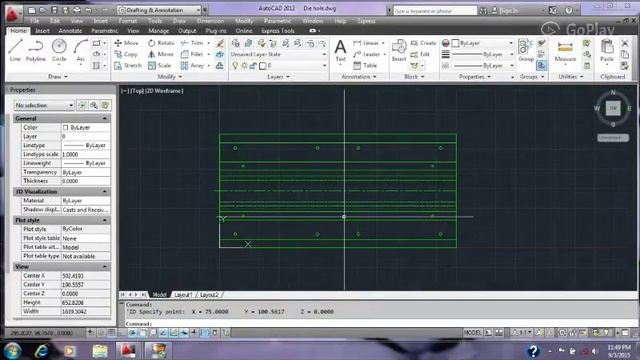Toggle the MODEL space button in status bar
The image size is (640, 360).
[x=472, y=333]
